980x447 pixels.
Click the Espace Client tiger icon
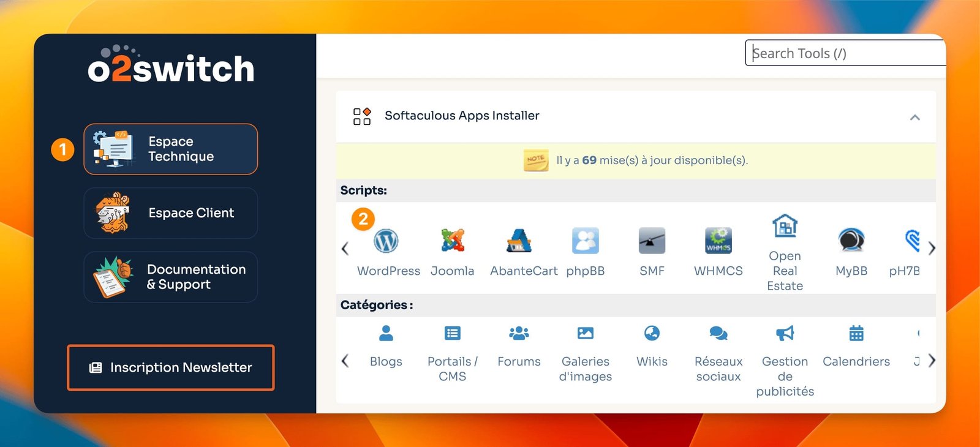pos(114,213)
